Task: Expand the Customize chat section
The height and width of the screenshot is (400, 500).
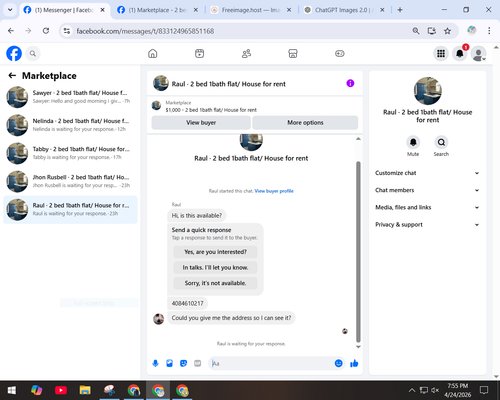Action: [427, 173]
